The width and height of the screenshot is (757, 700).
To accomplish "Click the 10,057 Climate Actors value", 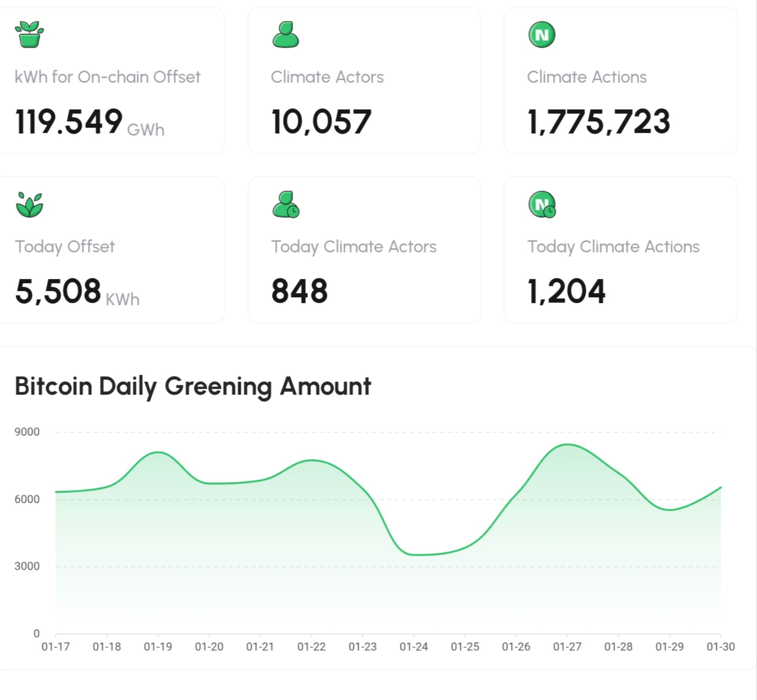I will click(x=321, y=122).
